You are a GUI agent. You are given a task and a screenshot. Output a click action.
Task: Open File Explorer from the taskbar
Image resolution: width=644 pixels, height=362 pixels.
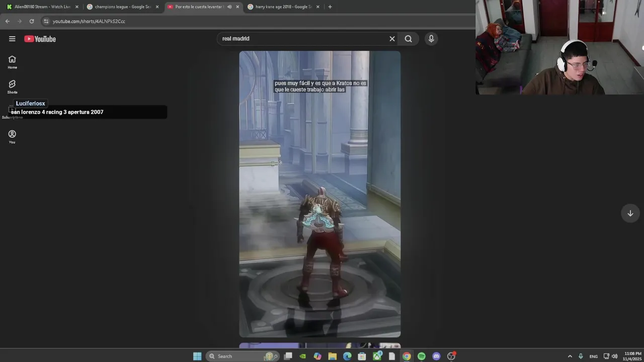click(332, 356)
